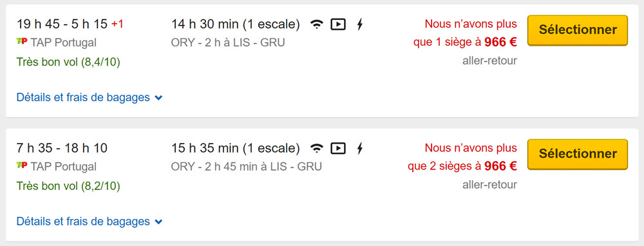Screen dimensions: 644x246
Task: Select the 7 h 35 flight at 966 €
Action: [x=578, y=154]
